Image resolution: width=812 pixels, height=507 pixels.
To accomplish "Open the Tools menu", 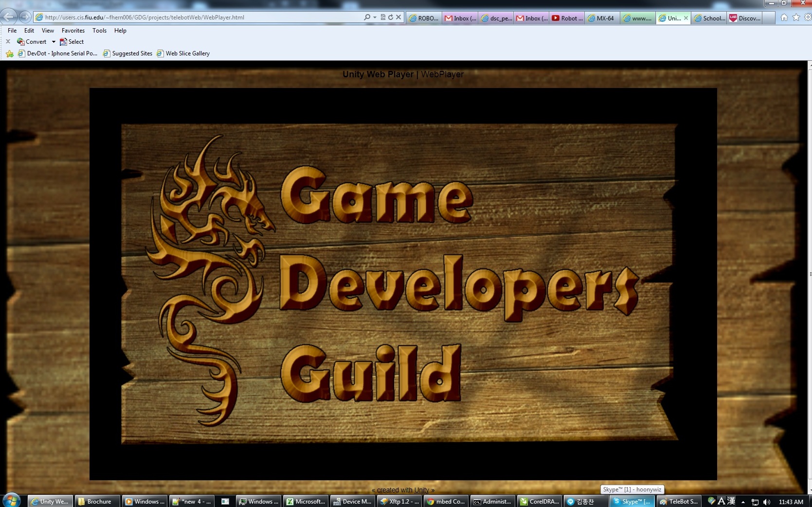I will pos(99,31).
